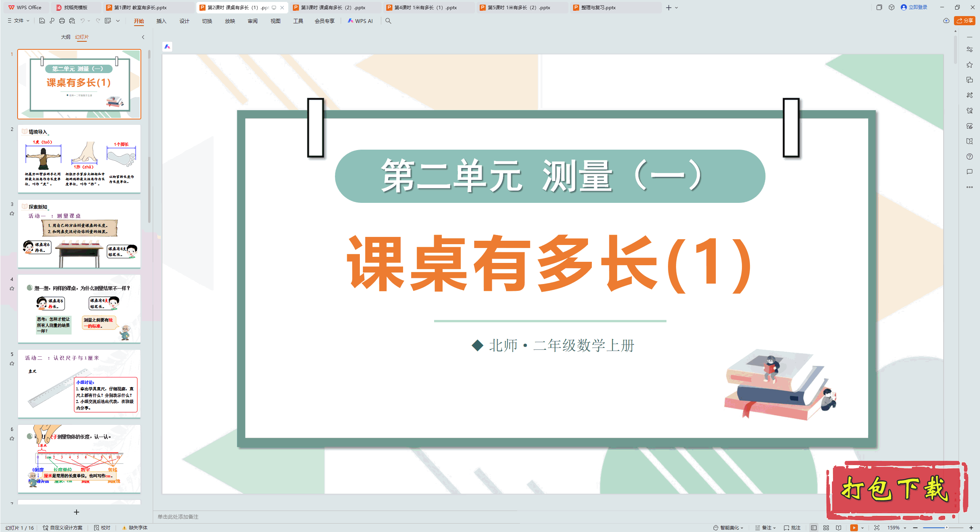This screenshot has height=532, width=980.
Task: Toggle reading view in status bar
Action: click(839, 527)
